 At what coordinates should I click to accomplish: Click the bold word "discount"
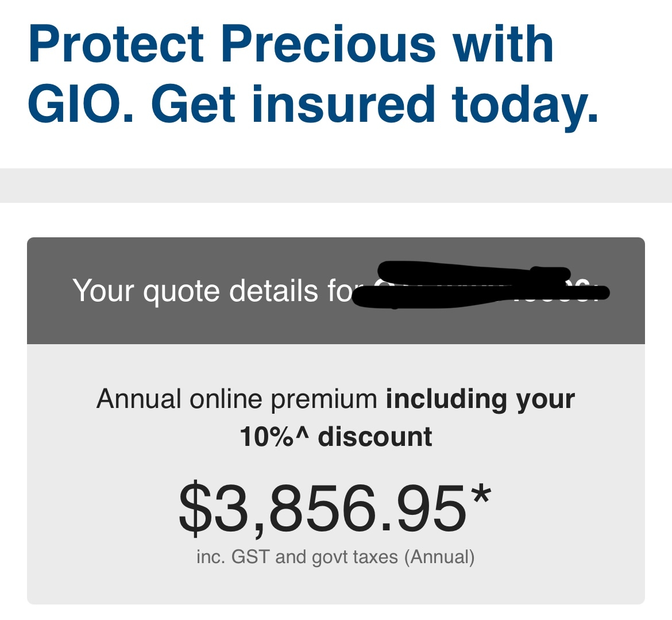374,437
